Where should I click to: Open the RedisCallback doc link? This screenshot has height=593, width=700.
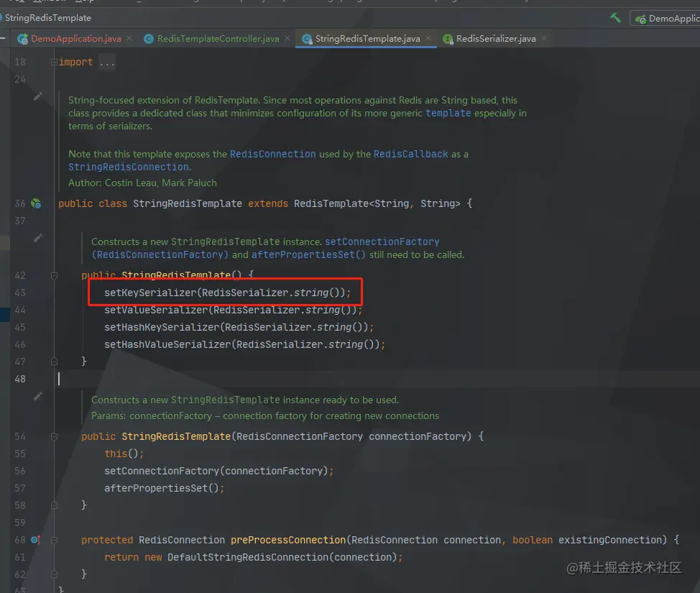click(x=410, y=154)
